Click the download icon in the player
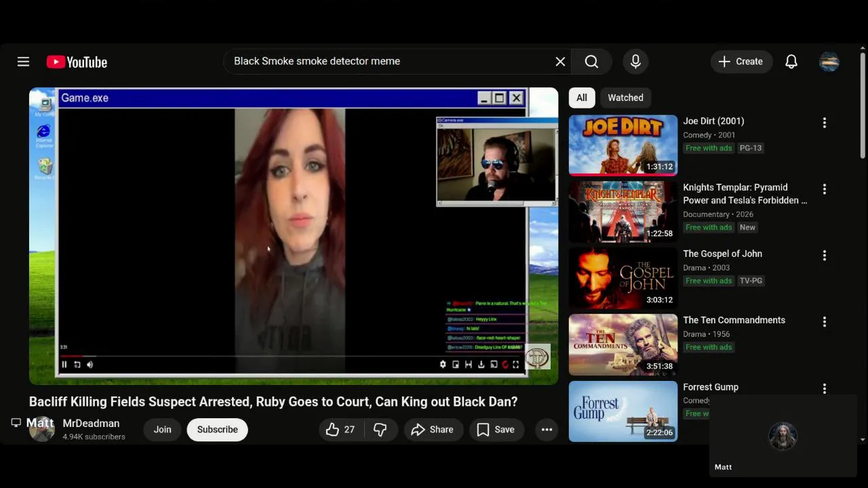The height and width of the screenshot is (488, 868). tap(481, 365)
